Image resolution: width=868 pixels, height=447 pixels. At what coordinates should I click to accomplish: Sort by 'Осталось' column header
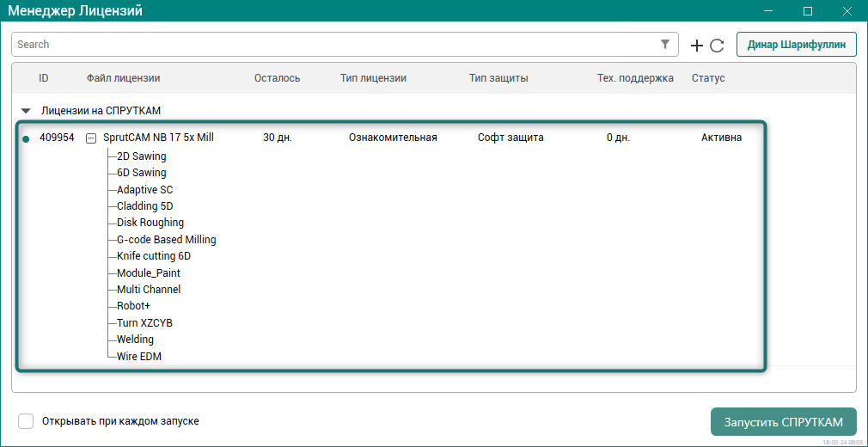pyautogui.click(x=277, y=78)
